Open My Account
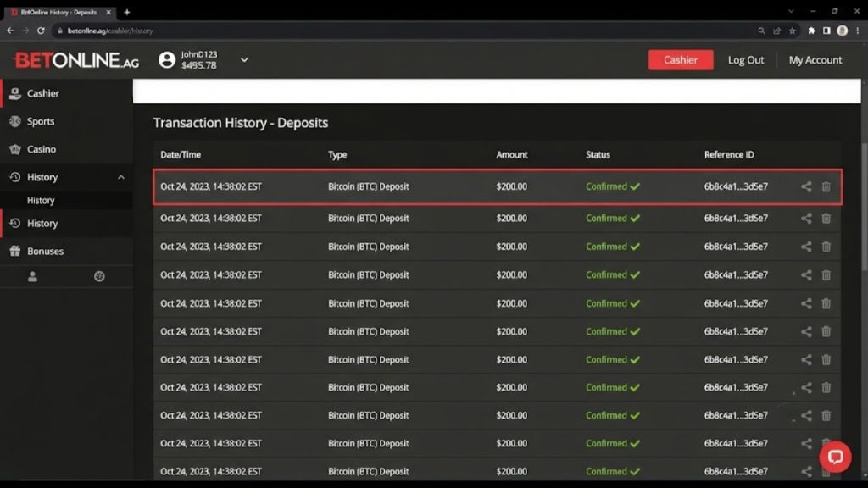 coord(815,60)
